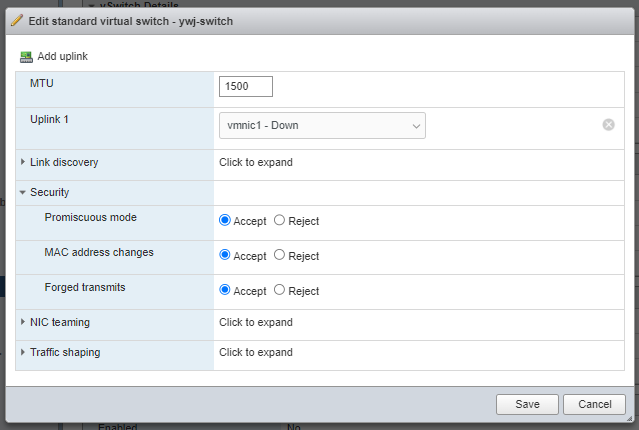
Task: Set MAC address changes to Reject
Action: pyautogui.click(x=279, y=255)
